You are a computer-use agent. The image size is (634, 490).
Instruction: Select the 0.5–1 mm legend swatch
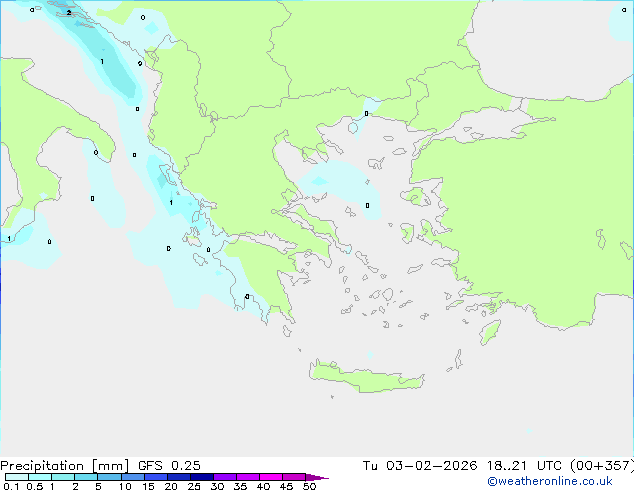(x=40, y=477)
